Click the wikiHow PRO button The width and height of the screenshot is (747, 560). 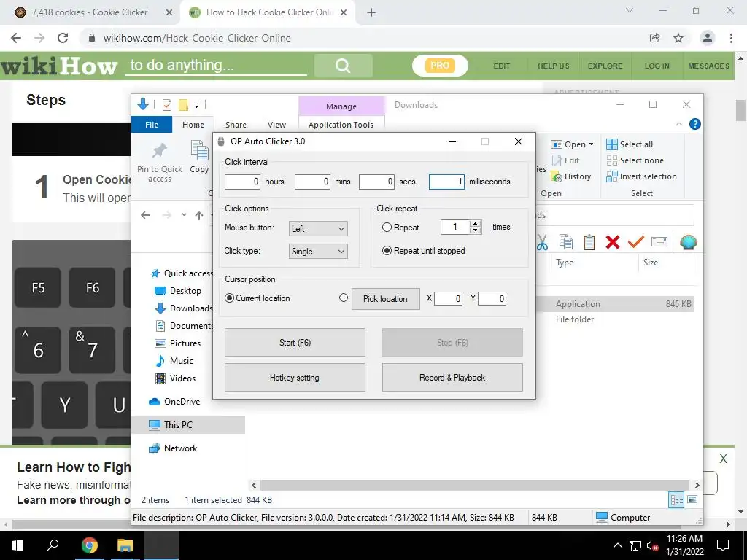tap(440, 66)
